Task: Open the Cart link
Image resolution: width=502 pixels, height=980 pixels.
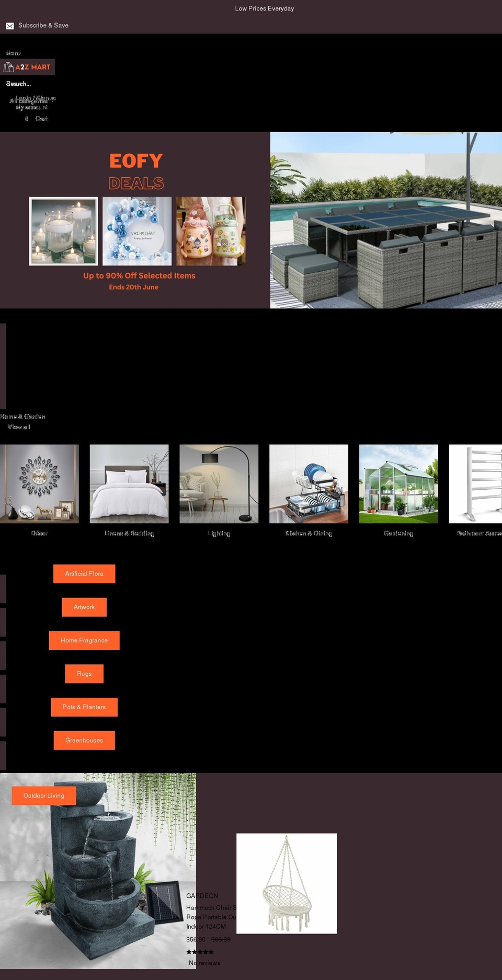Action: pyautogui.click(x=41, y=119)
